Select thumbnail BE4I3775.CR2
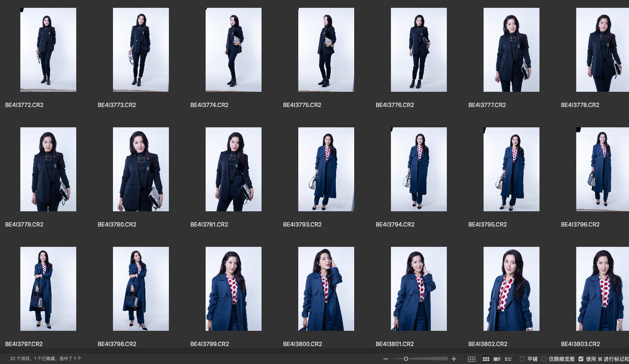This screenshot has width=629, height=364. tap(326, 50)
